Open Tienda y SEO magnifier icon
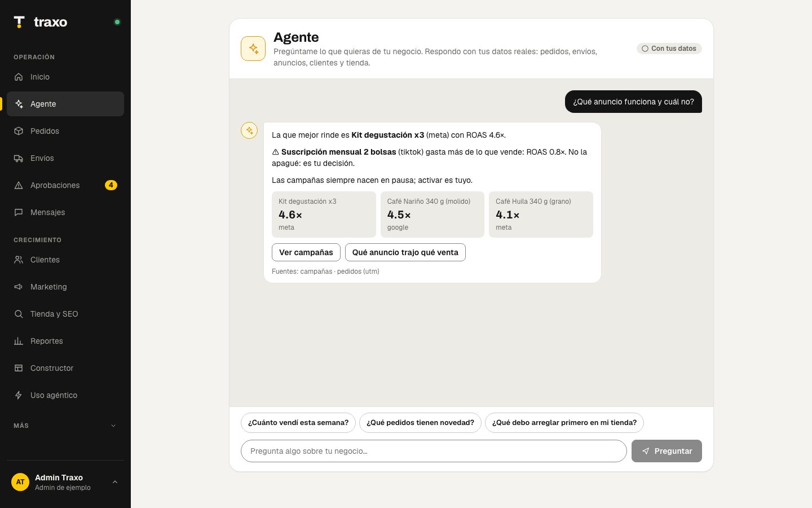The width and height of the screenshot is (812, 508). [x=19, y=314]
